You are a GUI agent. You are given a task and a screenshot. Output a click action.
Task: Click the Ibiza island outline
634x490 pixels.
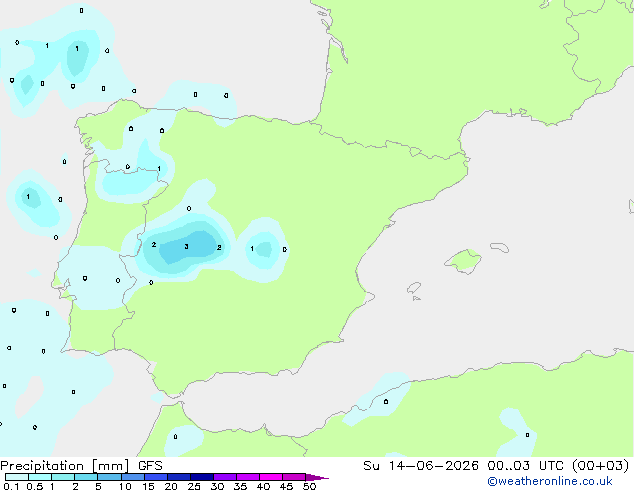pos(414,288)
